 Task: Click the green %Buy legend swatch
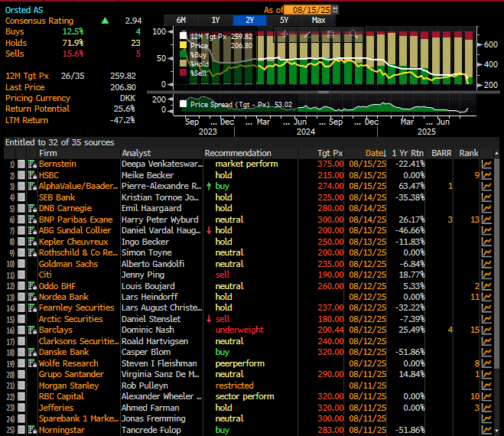[184, 55]
